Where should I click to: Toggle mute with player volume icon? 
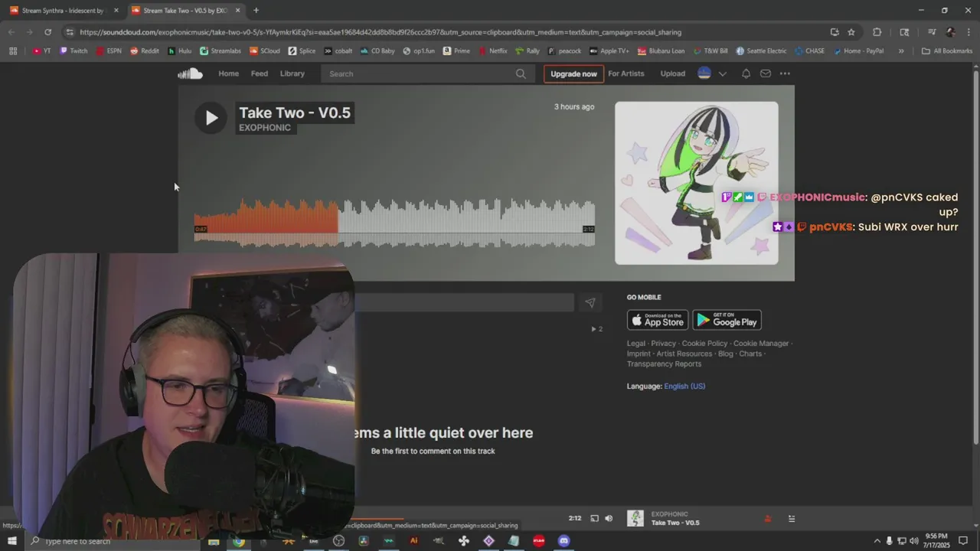609,518
